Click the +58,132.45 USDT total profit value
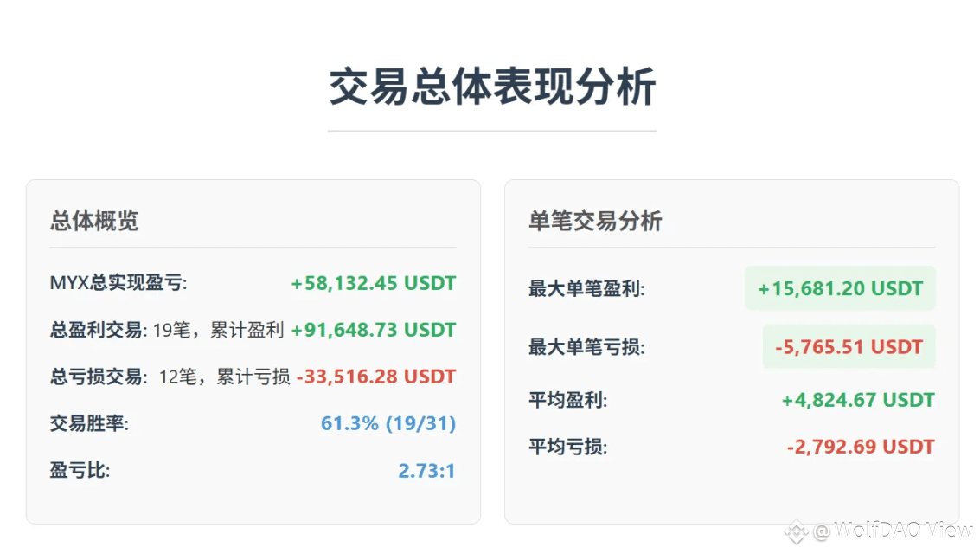 coord(374,283)
